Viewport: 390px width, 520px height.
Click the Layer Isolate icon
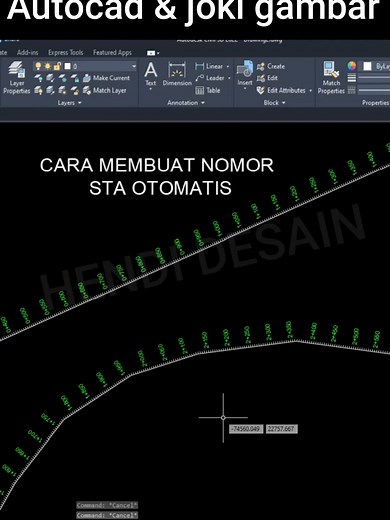(x=50, y=78)
